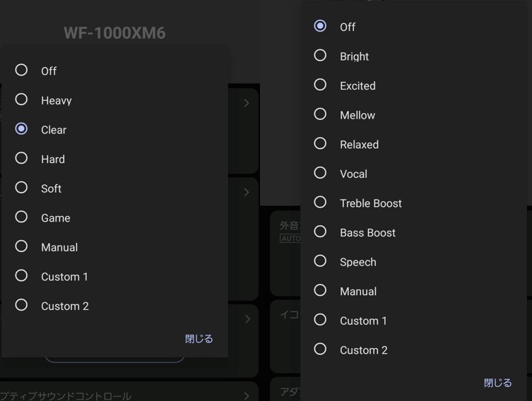Enable the Treble Boost preset

(320, 203)
